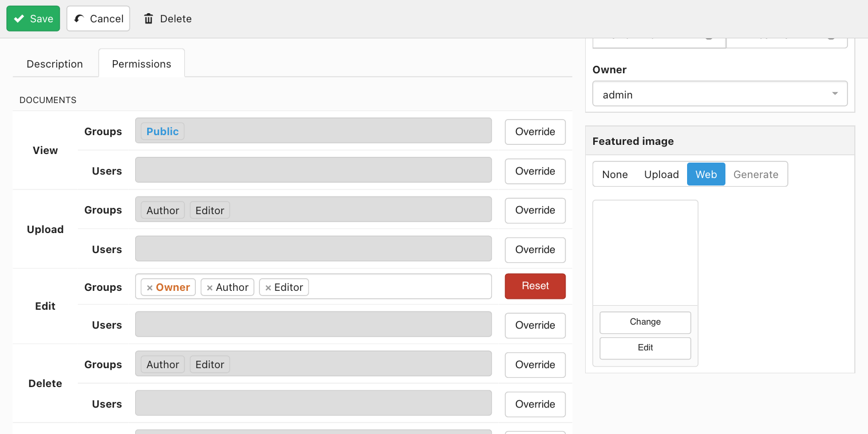The height and width of the screenshot is (434, 868).
Task: Click the View Users disabled field
Action: (313, 170)
